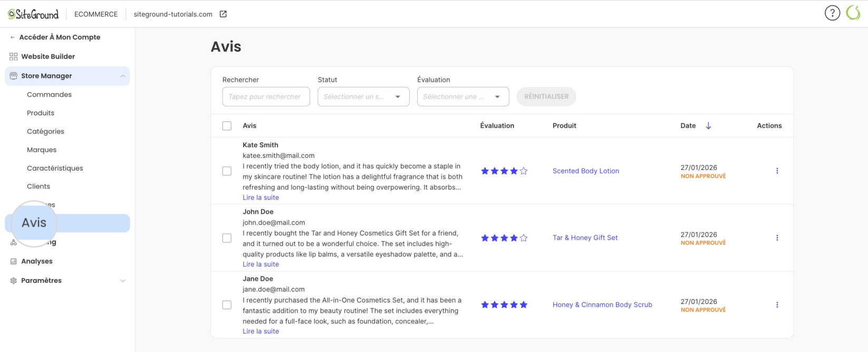
Task: Check the Kate Smith review checkbox
Action: 227,171
